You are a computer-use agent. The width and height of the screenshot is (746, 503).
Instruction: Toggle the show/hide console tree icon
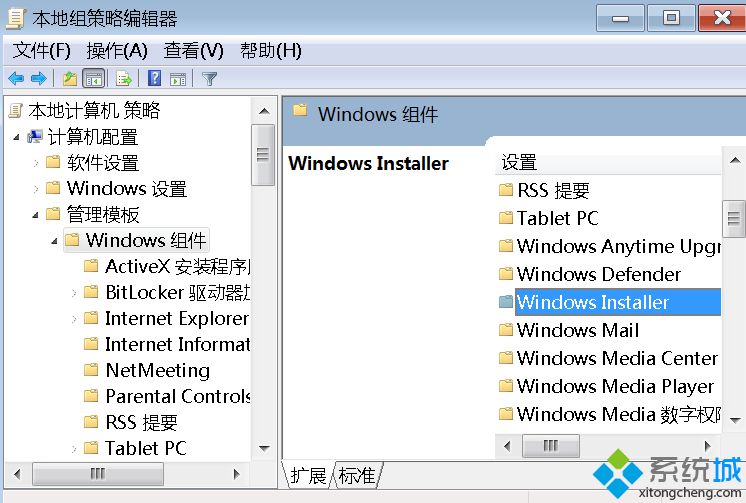94,79
